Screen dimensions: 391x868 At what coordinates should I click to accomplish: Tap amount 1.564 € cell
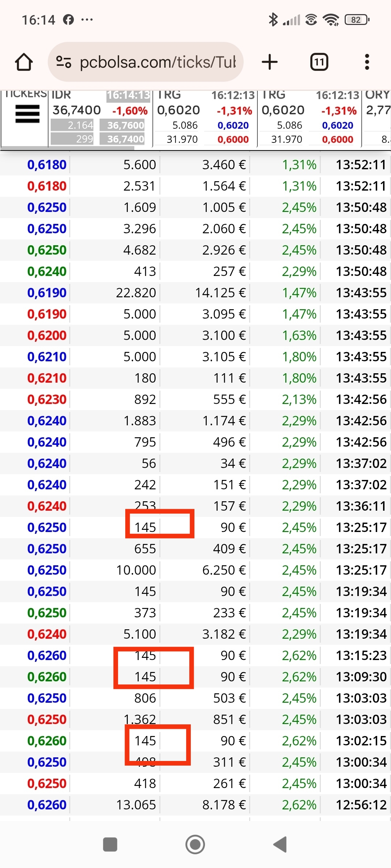click(224, 186)
